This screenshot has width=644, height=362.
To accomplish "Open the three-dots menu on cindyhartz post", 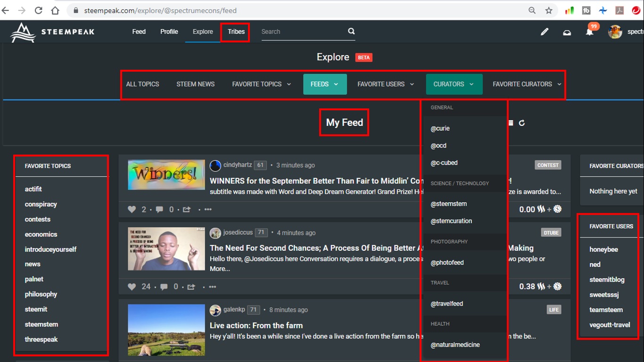I will 208,209.
